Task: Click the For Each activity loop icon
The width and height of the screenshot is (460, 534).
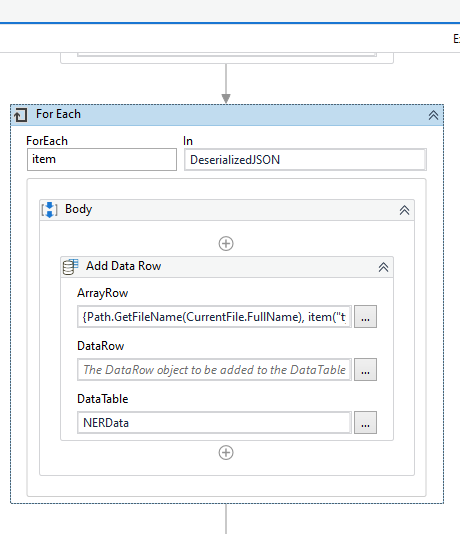Action: (20, 115)
